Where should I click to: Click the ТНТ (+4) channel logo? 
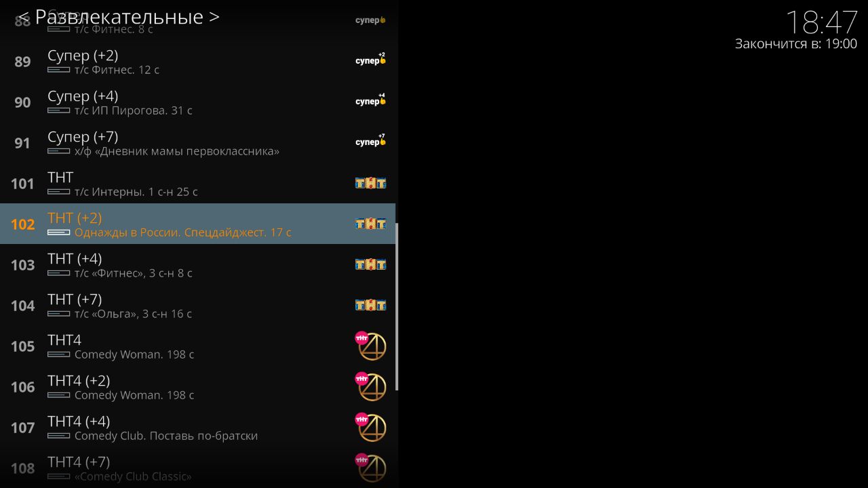[x=370, y=264]
